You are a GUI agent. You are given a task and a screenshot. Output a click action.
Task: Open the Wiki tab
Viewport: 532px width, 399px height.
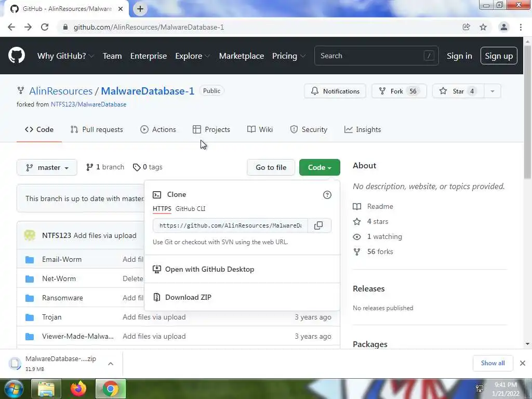260,129
